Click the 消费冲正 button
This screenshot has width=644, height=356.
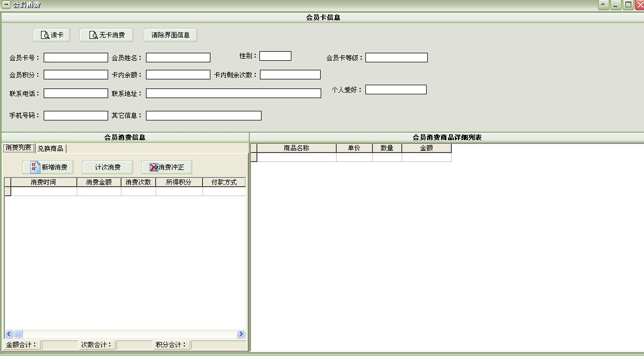click(x=166, y=167)
